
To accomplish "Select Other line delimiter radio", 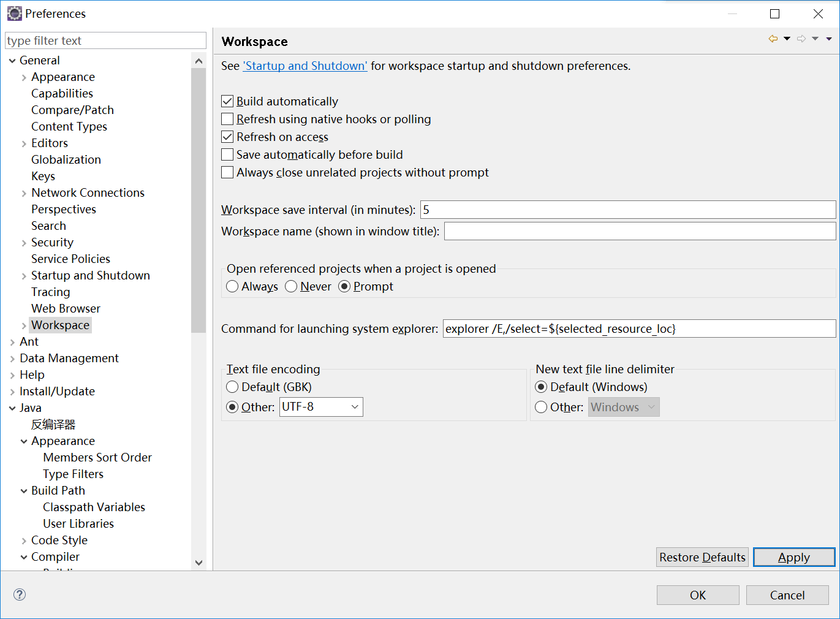I will tap(541, 407).
